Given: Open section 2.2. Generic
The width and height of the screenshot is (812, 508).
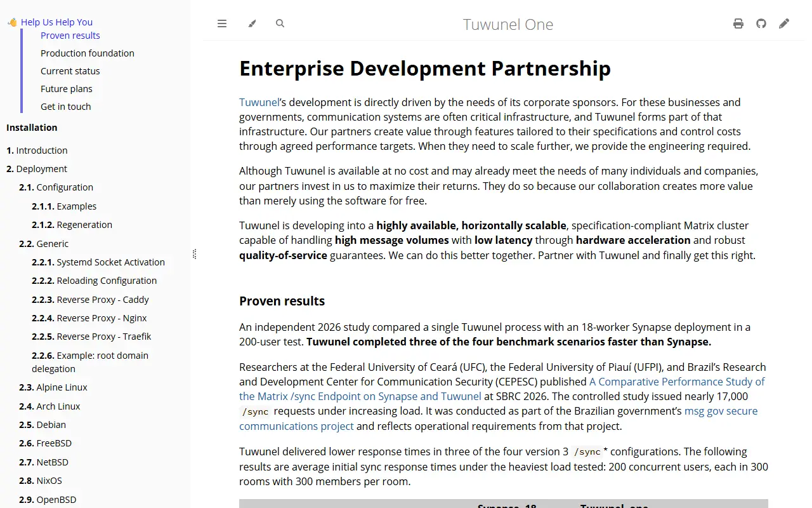Looking at the screenshot, I should pos(44,244).
